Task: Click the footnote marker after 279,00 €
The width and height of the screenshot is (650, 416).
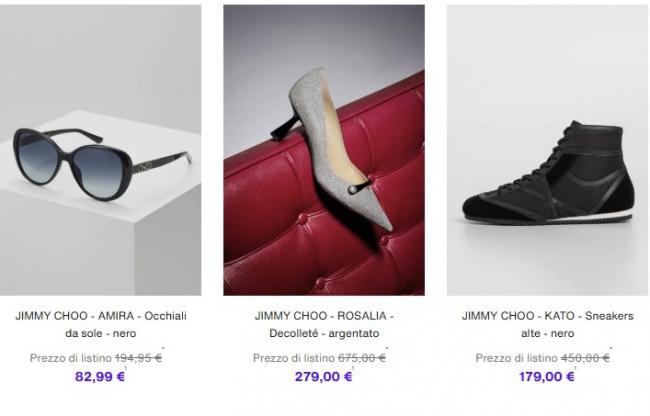Action: point(353,368)
